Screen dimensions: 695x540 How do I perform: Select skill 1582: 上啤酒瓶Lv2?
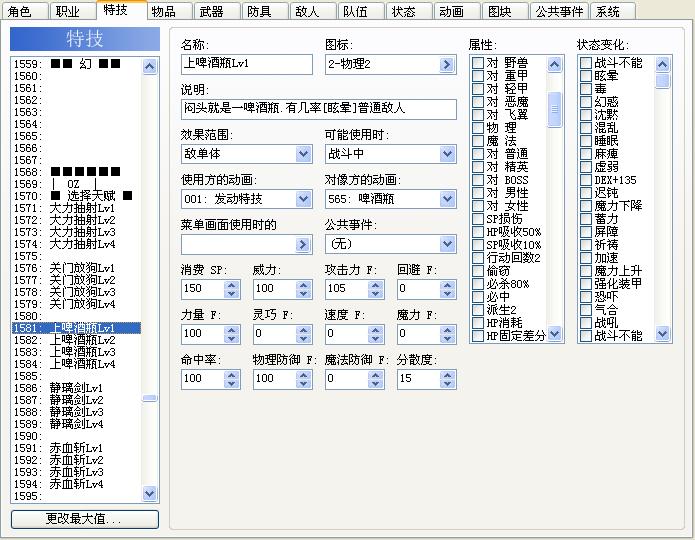76,340
